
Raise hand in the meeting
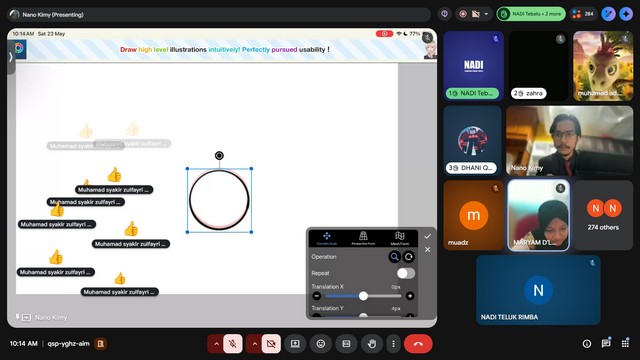[371, 344]
